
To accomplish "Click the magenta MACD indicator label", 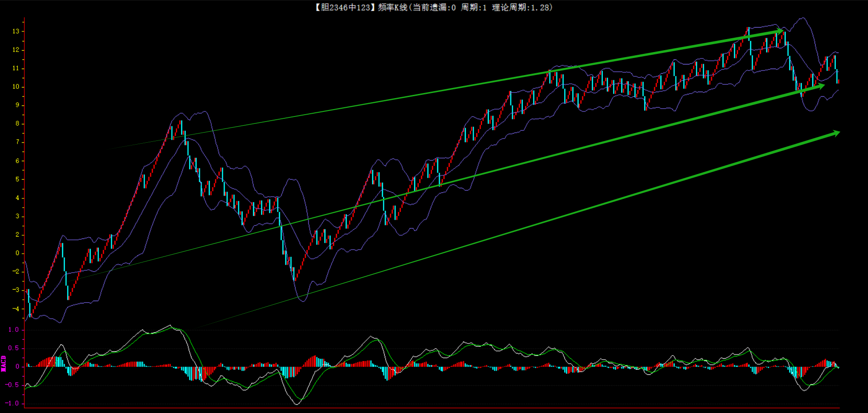I will click(x=4, y=363).
